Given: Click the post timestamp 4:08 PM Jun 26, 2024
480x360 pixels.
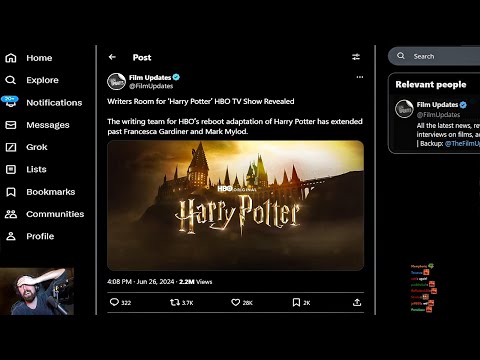Looking at the screenshot, I should (x=141, y=282).
